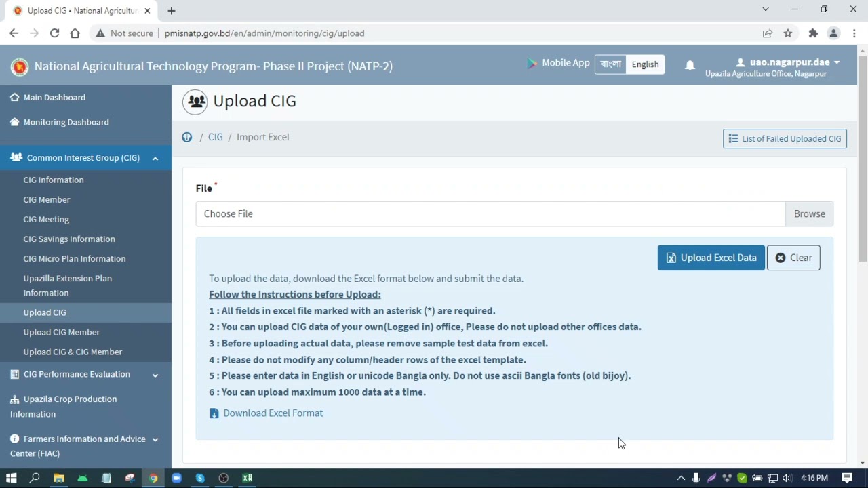Bookmark this page with star icon
Image resolution: width=868 pixels, height=488 pixels.
click(x=788, y=33)
